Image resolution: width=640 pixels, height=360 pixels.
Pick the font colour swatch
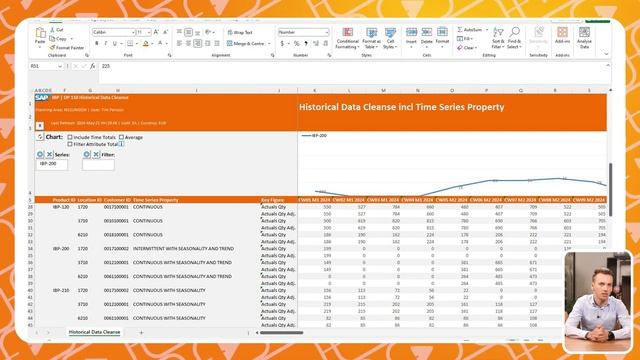pos(160,43)
